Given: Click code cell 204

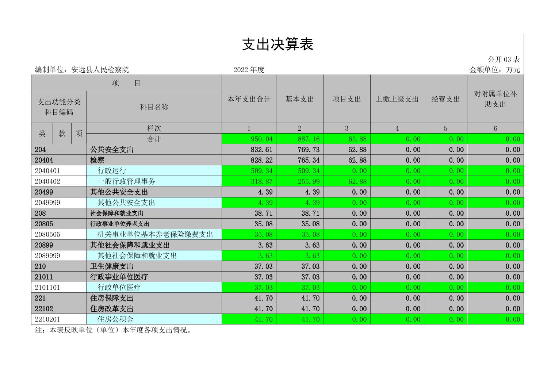Looking at the screenshot, I should (x=59, y=150).
